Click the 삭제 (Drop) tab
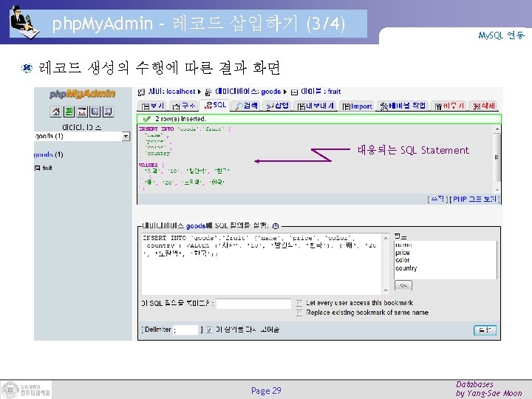 tap(484, 106)
